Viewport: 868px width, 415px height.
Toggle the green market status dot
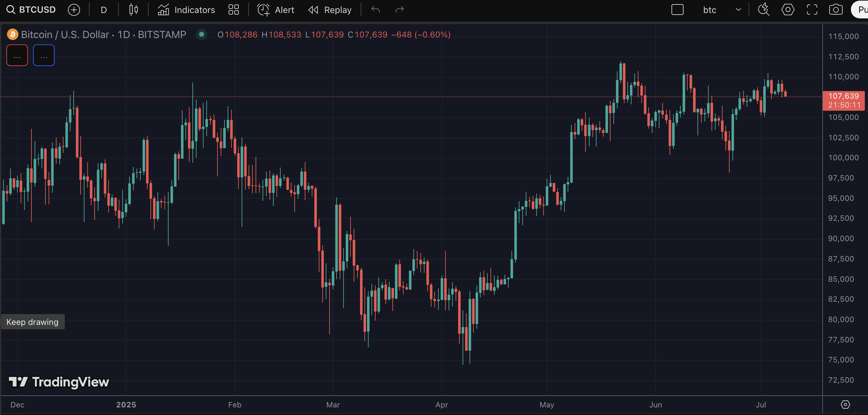point(202,34)
